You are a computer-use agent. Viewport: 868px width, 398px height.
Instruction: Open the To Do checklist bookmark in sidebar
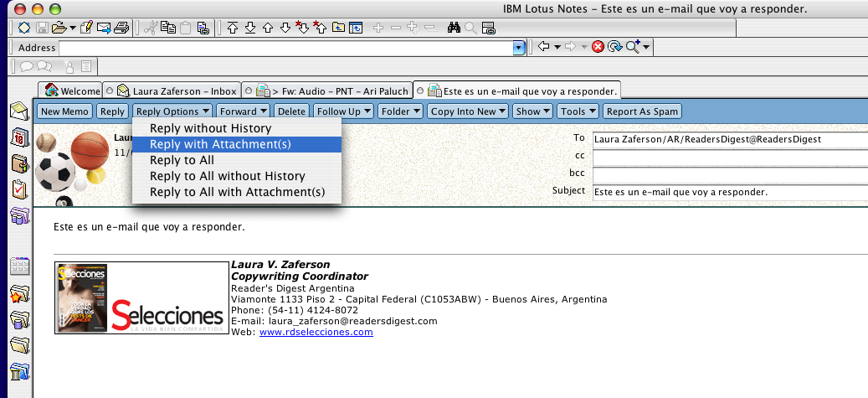pos(19,189)
